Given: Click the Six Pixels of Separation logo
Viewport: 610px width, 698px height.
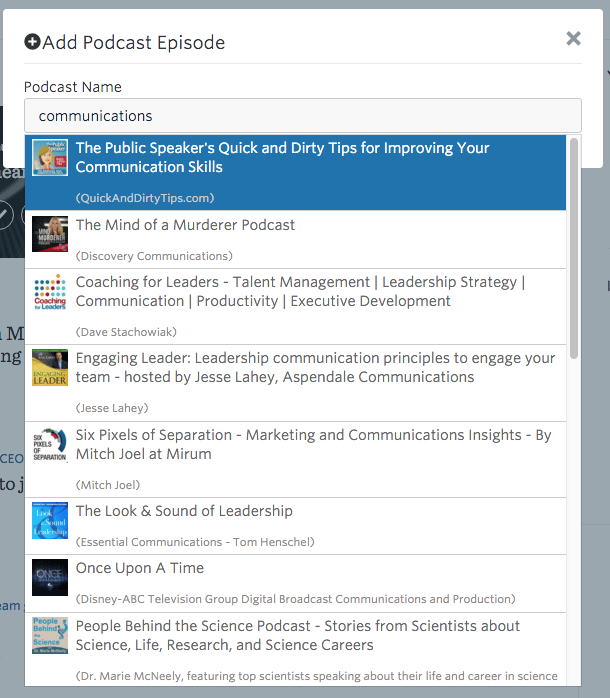Looking at the screenshot, I should pyautogui.click(x=50, y=445).
